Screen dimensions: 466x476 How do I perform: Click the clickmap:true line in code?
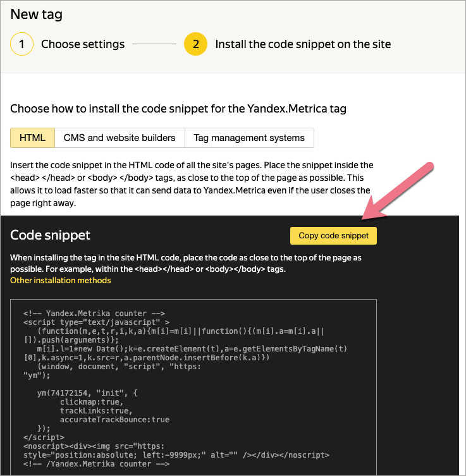89,401
